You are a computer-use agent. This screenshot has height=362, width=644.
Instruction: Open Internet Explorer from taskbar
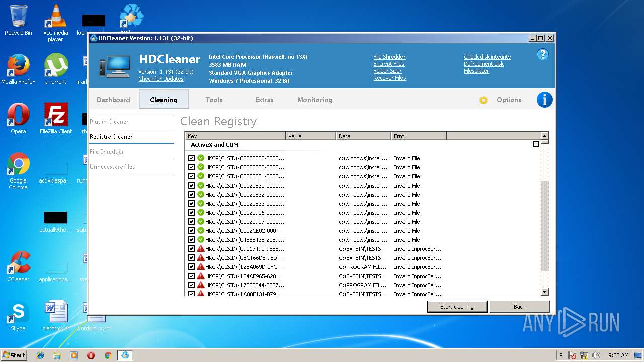pyautogui.click(x=40, y=355)
